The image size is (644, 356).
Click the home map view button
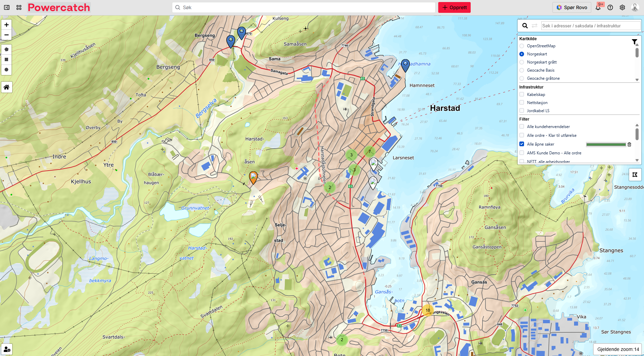pos(6,87)
